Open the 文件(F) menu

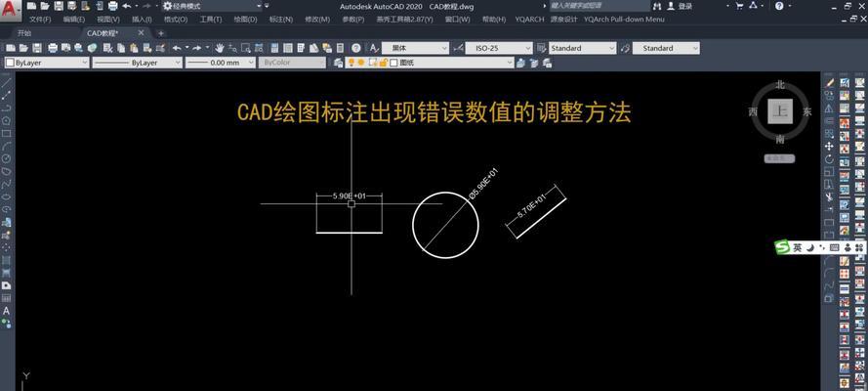coord(40,20)
